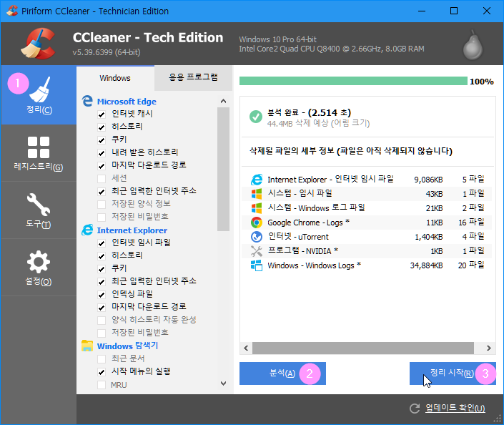Click the uTorrent icon in results
The image size is (504, 425).
click(257, 237)
